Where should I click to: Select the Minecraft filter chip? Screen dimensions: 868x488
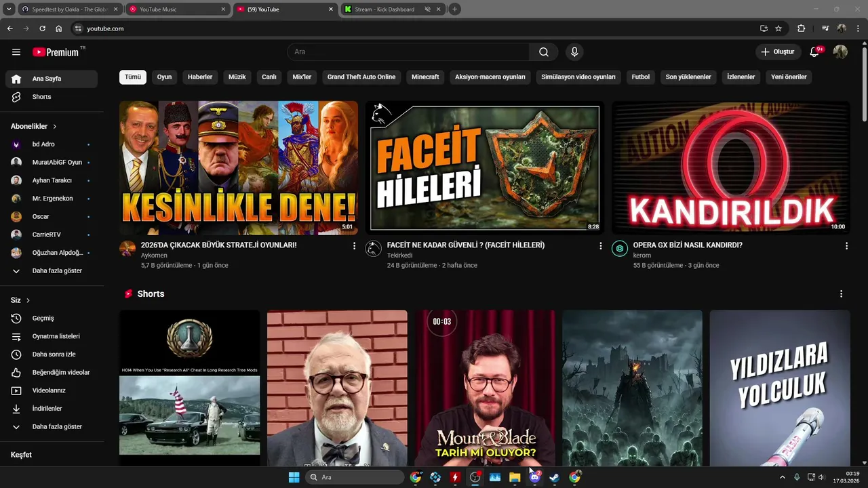pyautogui.click(x=425, y=77)
